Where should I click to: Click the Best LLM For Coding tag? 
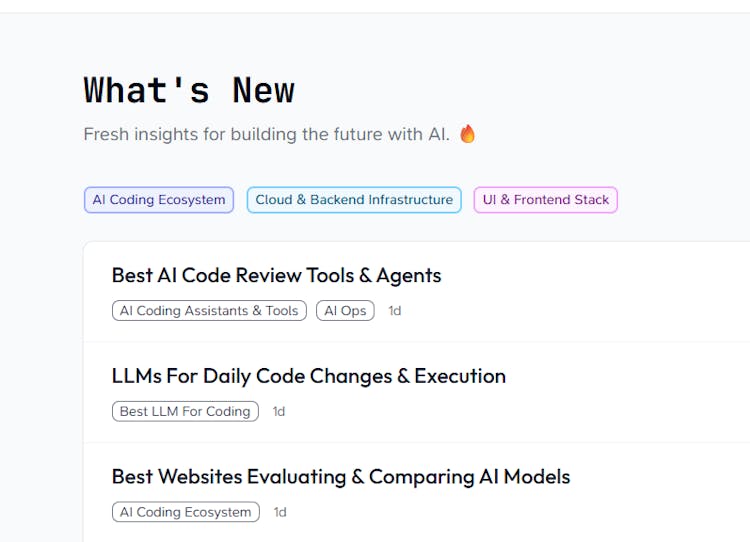coord(185,411)
